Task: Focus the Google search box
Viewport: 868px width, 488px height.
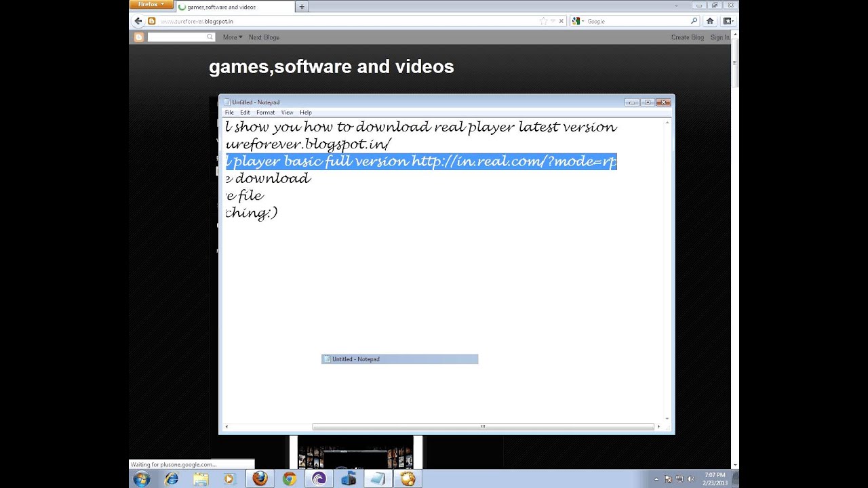Action: (x=637, y=21)
